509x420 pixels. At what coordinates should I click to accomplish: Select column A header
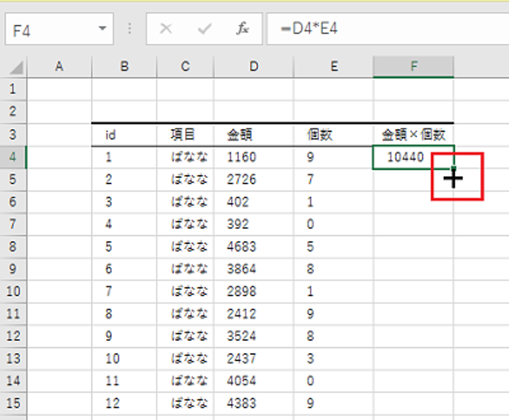(x=59, y=66)
